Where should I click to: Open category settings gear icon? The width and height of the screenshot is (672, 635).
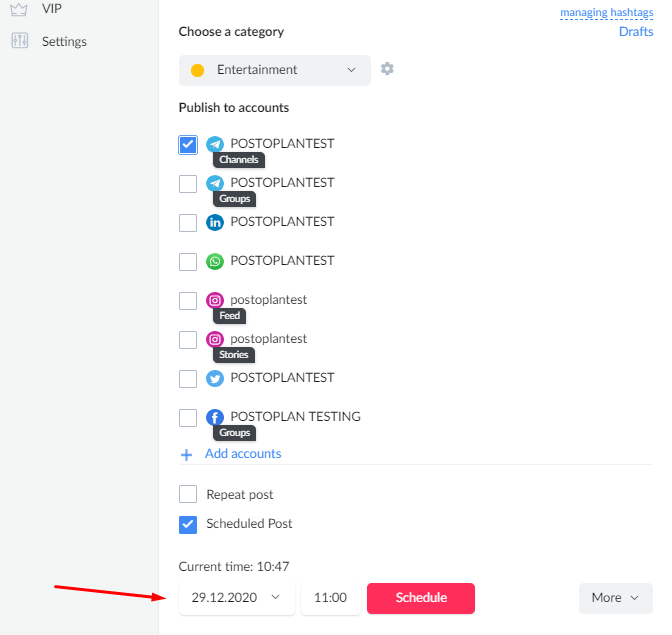pyautogui.click(x=387, y=69)
